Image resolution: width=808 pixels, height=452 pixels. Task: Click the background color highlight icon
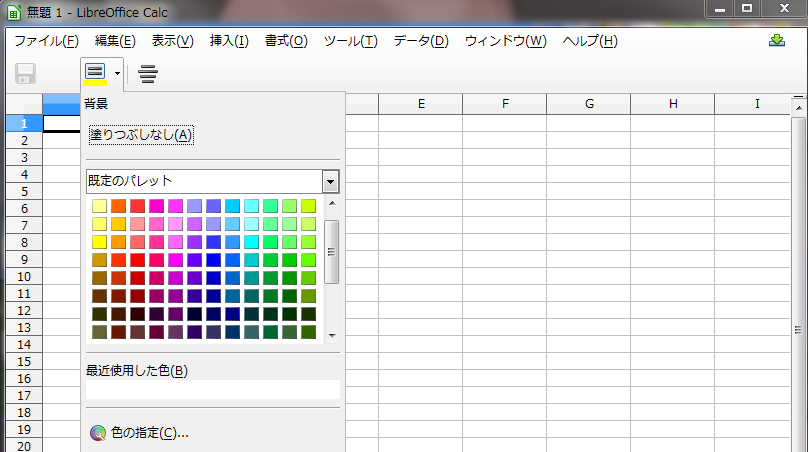[95, 73]
